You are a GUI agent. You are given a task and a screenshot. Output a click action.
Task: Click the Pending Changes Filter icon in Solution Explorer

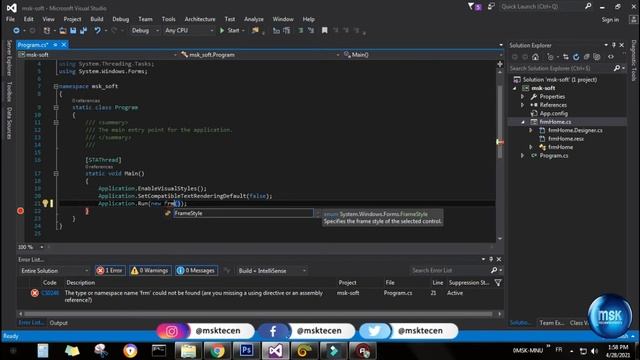pos(550,57)
